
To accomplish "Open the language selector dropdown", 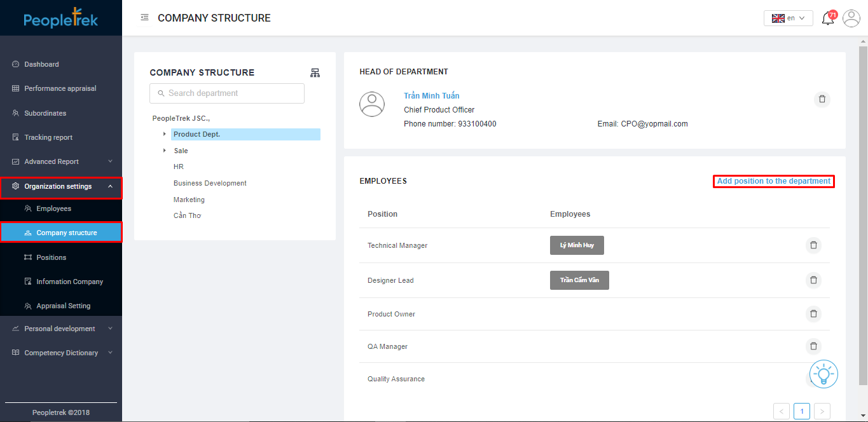I will click(x=788, y=18).
